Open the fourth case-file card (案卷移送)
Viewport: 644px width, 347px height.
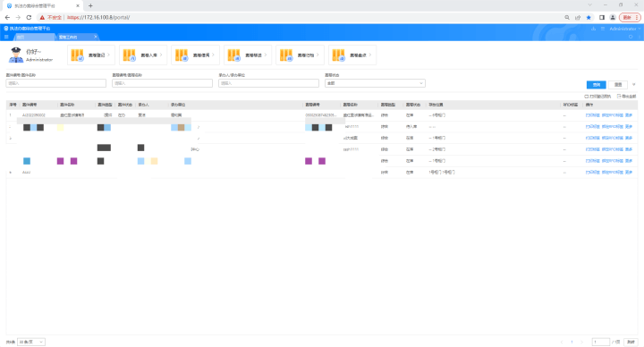[248, 55]
